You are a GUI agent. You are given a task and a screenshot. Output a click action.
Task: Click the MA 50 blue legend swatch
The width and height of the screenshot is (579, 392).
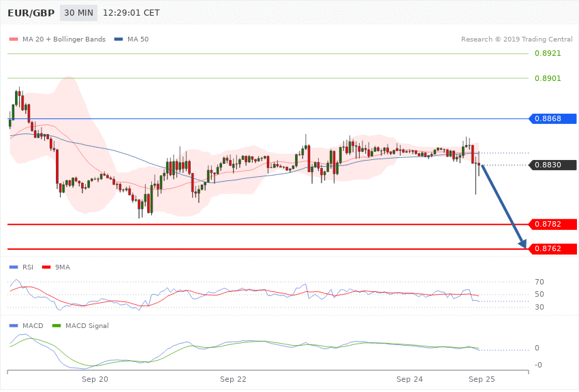coord(119,39)
